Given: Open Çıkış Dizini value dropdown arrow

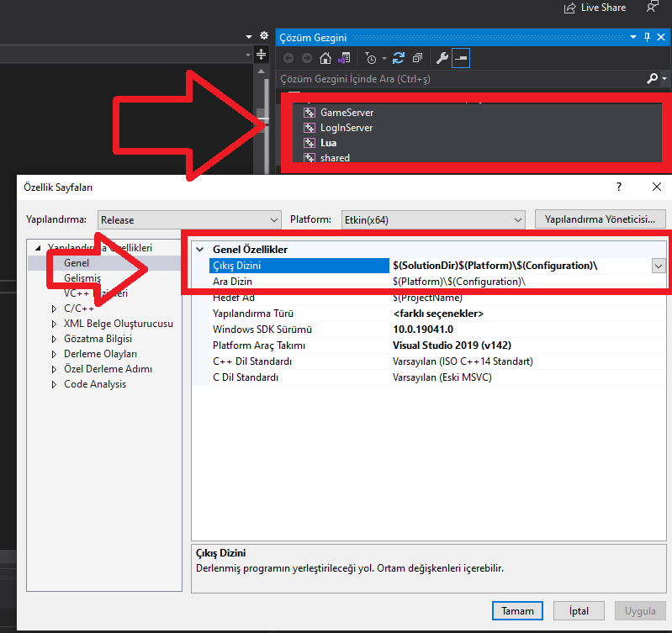Looking at the screenshot, I should click(659, 266).
